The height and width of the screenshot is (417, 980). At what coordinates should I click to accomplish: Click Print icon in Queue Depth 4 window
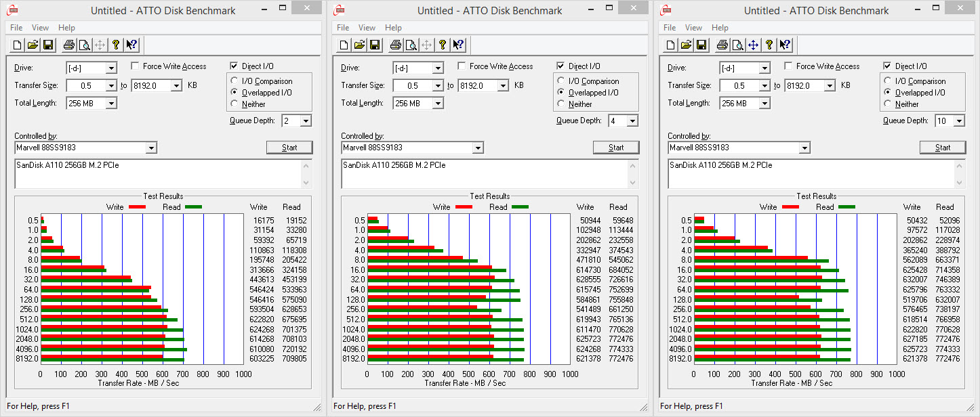(x=395, y=45)
